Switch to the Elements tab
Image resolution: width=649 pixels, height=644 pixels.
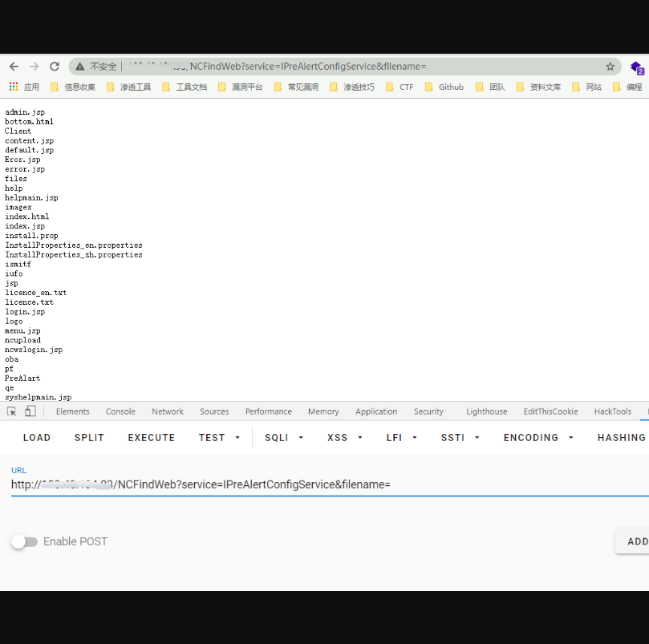click(73, 411)
